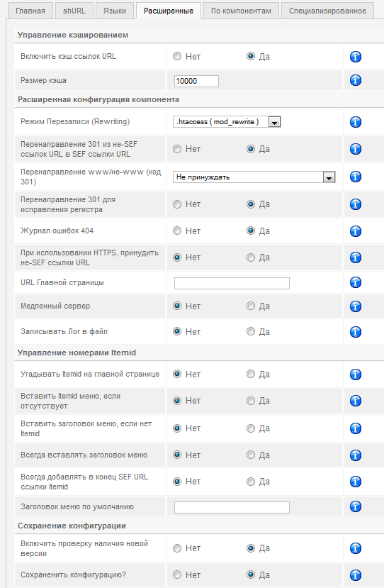Click info icon beside Журнал ошибок 404

[355, 231]
